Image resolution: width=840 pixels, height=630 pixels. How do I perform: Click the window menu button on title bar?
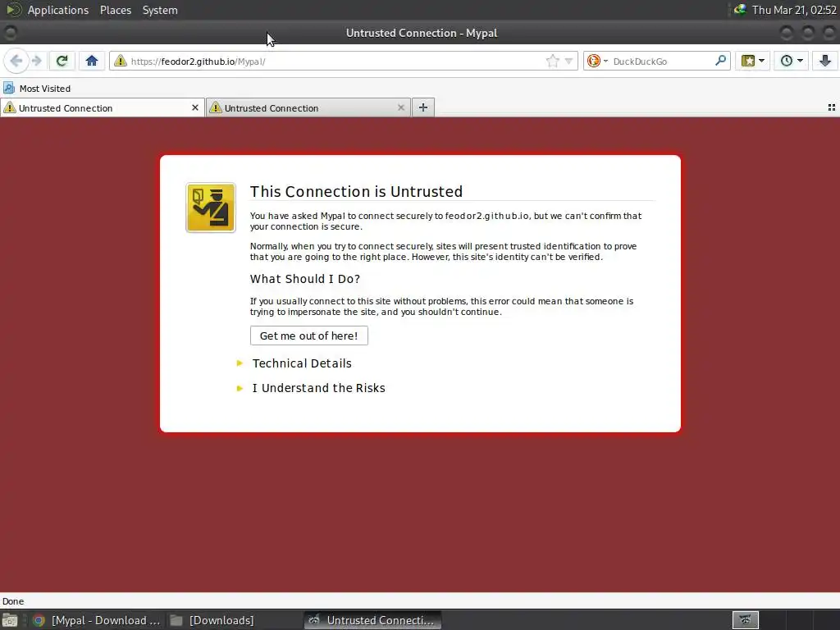(x=10, y=33)
